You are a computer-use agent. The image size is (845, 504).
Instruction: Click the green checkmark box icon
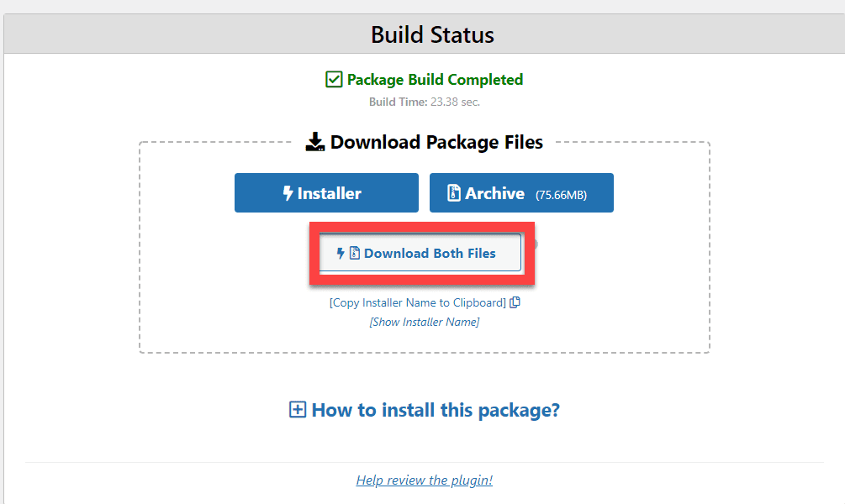[334, 79]
